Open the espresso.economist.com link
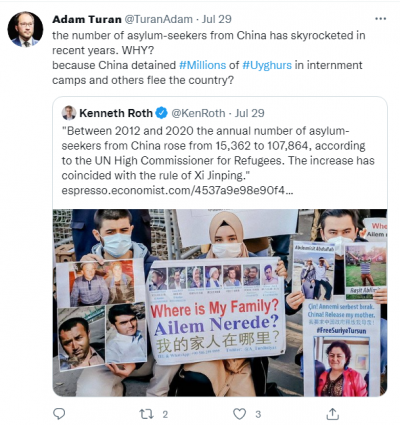This screenshot has height=425, width=400. (x=177, y=191)
